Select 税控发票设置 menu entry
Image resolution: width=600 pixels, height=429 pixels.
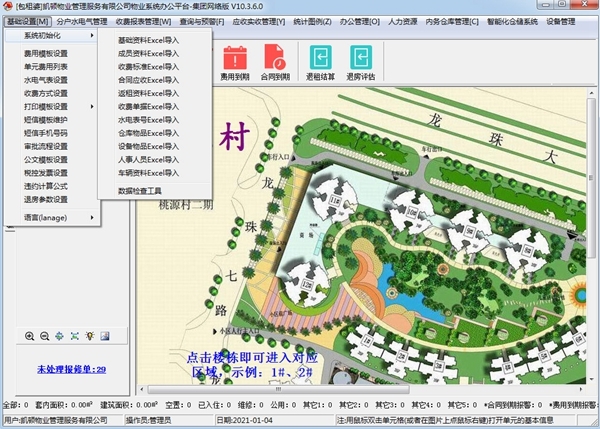point(46,173)
